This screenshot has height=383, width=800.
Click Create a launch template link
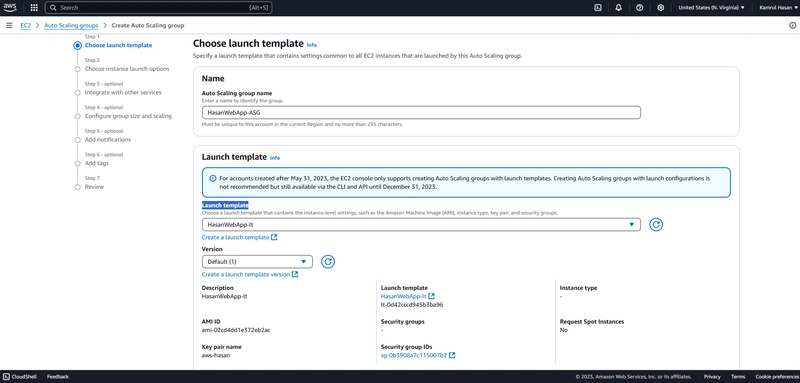click(235, 238)
